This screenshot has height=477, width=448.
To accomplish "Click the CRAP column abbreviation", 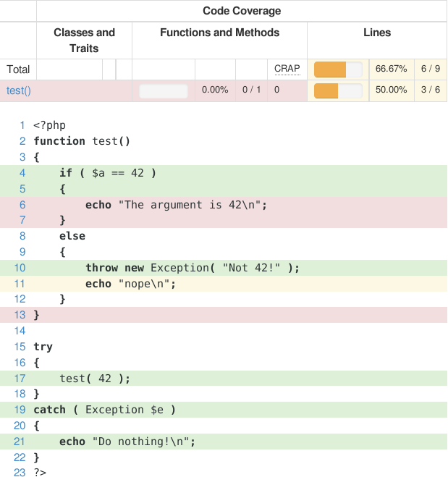I will pyautogui.click(x=287, y=69).
